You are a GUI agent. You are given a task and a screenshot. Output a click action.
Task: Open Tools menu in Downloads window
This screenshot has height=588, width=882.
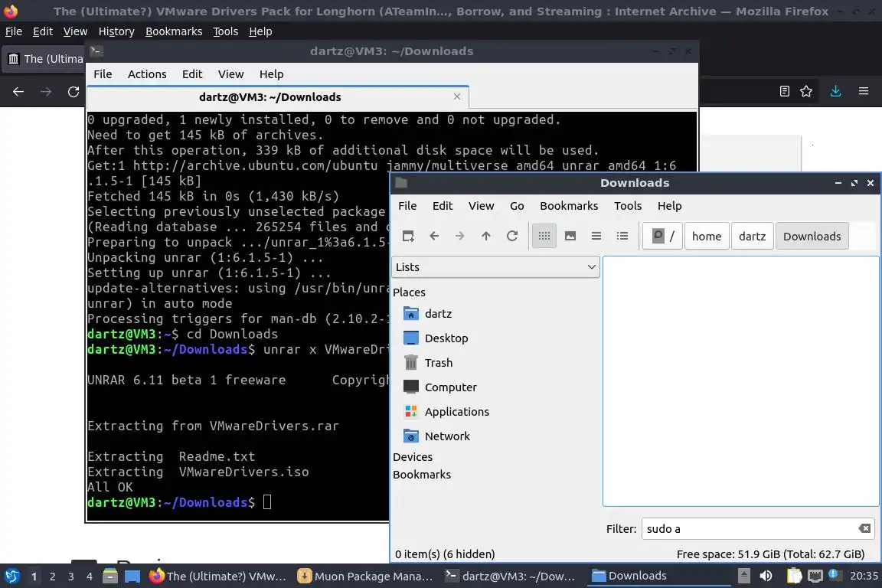click(628, 206)
